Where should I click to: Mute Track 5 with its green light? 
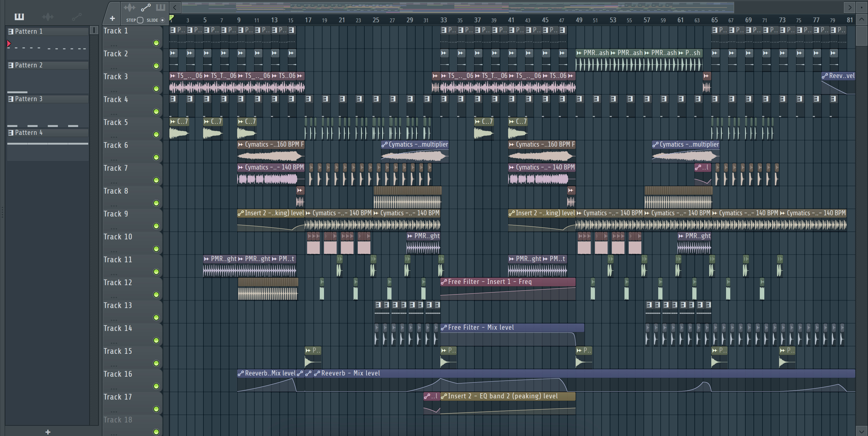156,134
